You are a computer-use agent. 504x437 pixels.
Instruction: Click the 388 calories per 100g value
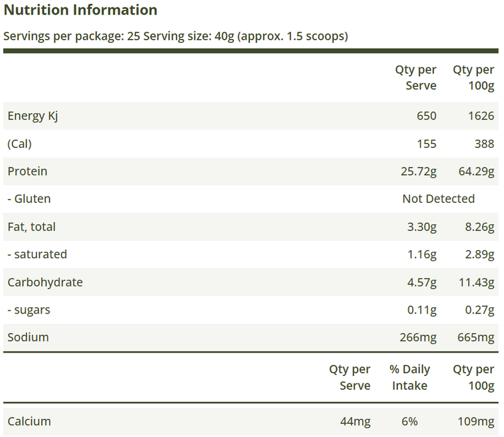pyautogui.click(x=484, y=144)
